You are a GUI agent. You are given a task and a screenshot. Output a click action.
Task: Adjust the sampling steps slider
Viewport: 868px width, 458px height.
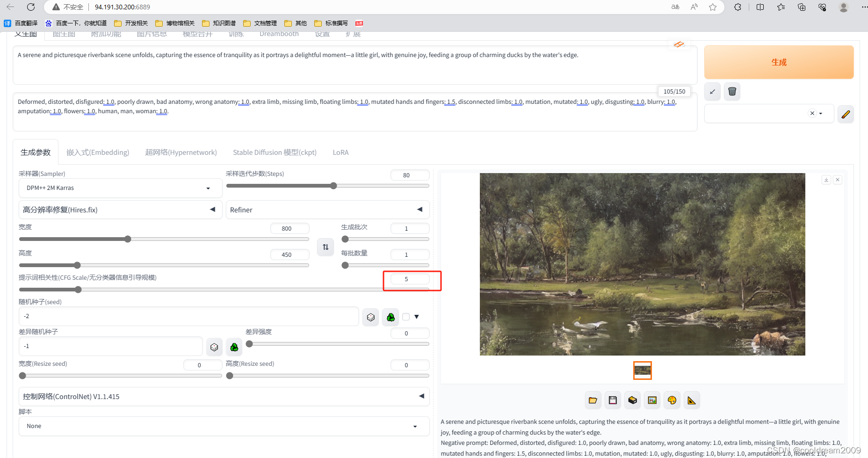(x=327, y=186)
